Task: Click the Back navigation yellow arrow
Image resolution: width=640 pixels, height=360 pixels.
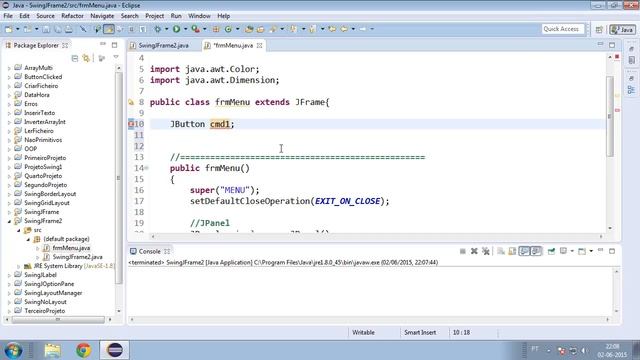Action: [344, 29]
